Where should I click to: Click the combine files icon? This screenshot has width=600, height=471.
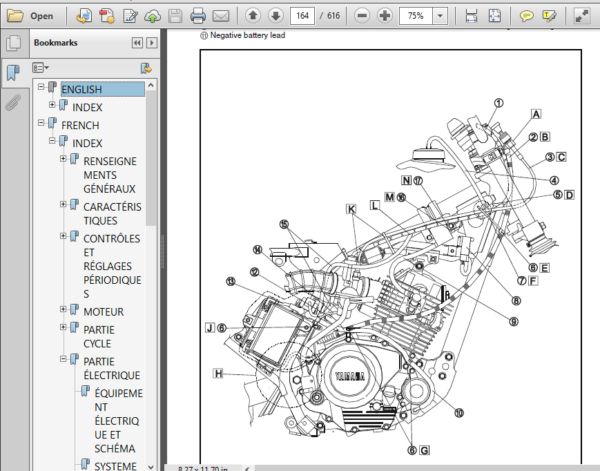click(107, 16)
